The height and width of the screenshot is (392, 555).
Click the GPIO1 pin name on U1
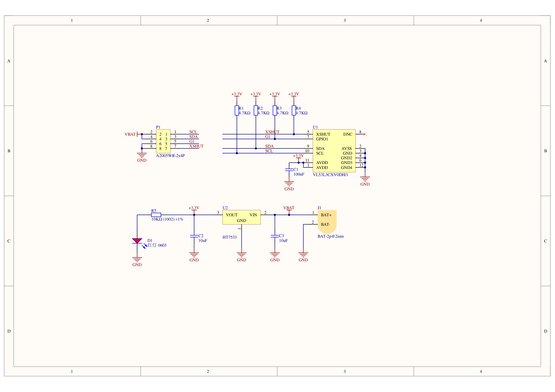322,139
